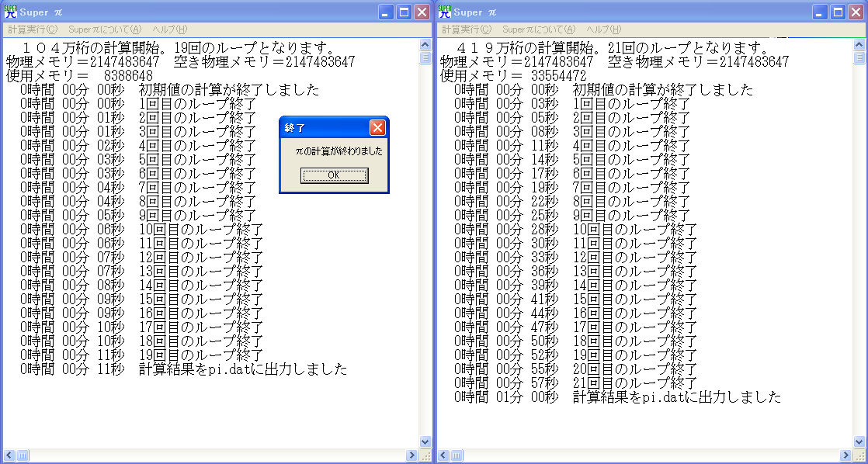Click the right arrow of left window's horizontal scrollbar
Screen dimensions: 868x464
(411, 455)
